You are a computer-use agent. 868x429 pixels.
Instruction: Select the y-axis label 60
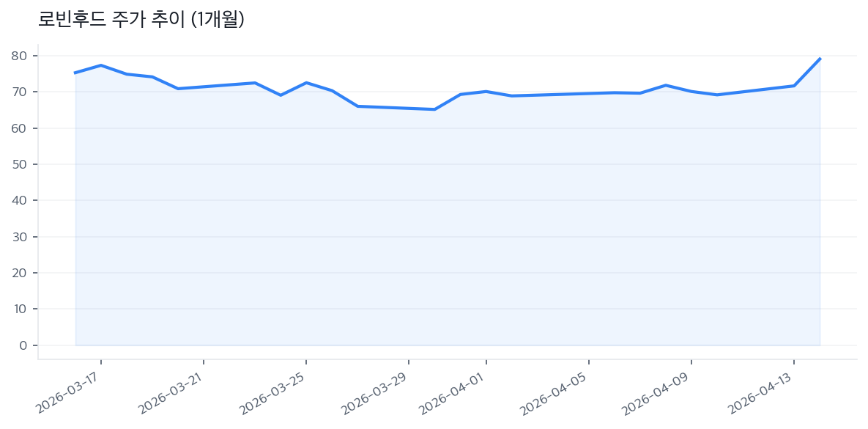[19, 128]
